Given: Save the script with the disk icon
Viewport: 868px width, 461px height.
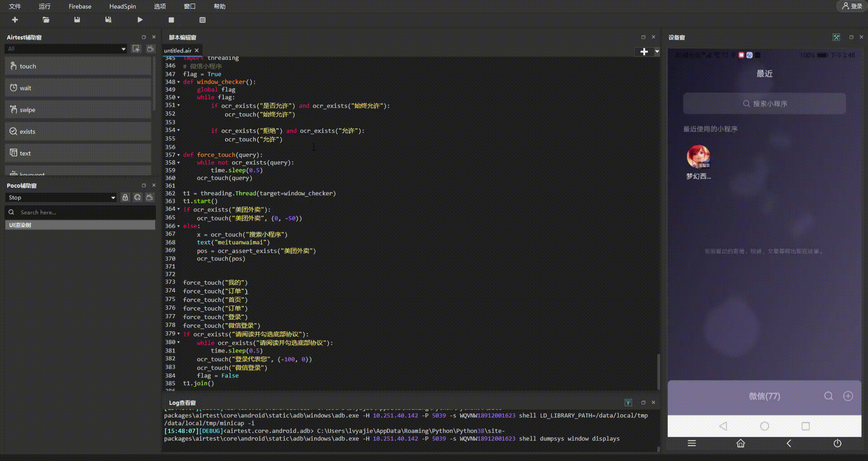Looking at the screenshot, I should [77, 20].
